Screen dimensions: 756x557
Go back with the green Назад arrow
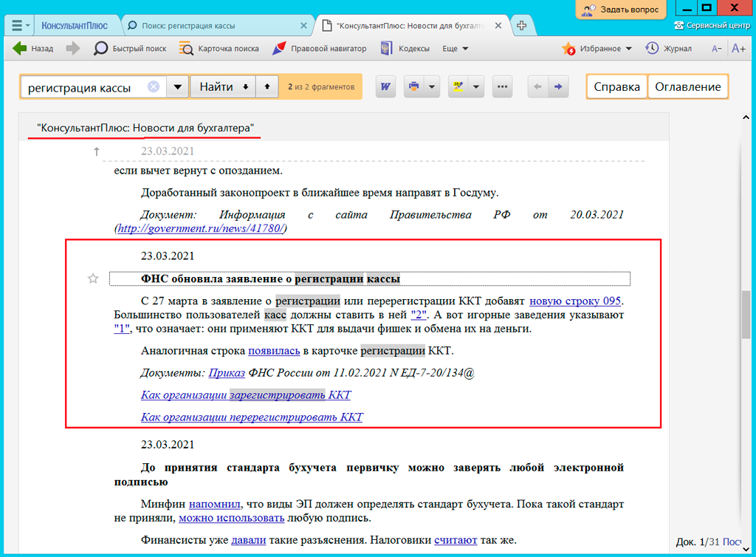tap(32, 48)
